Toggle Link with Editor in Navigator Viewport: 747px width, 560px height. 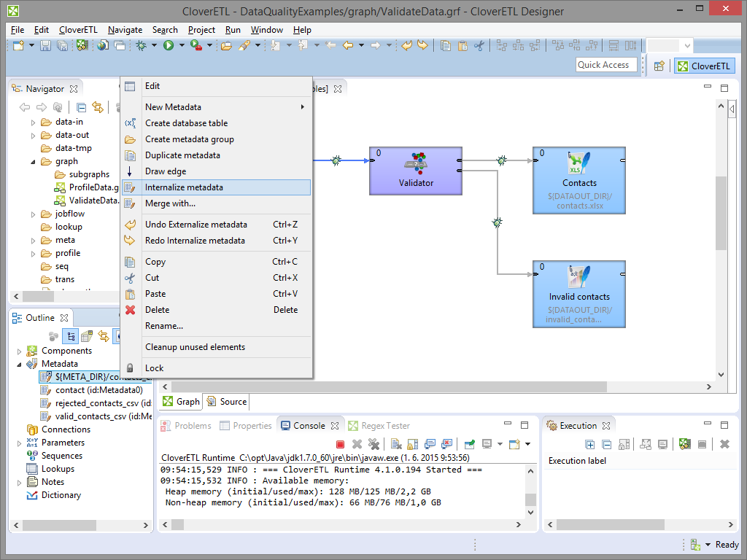tap(97, 107)
